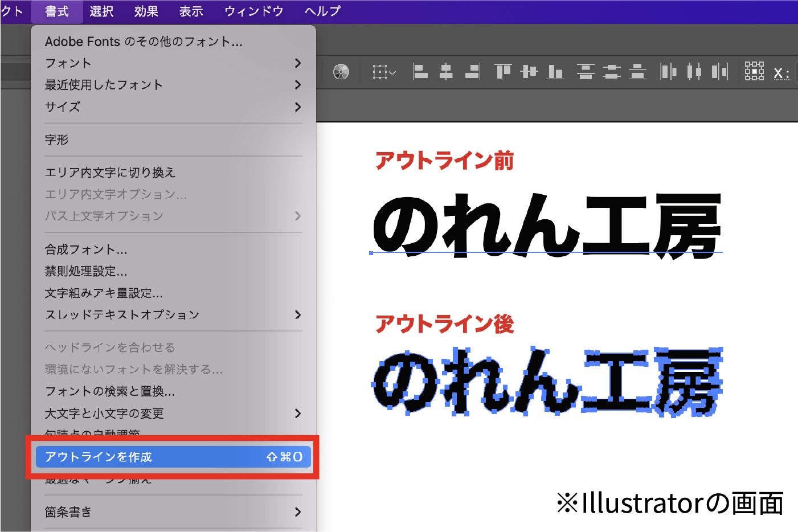
Task: Select 字形 menu item
Action: (x=173, y=140)
